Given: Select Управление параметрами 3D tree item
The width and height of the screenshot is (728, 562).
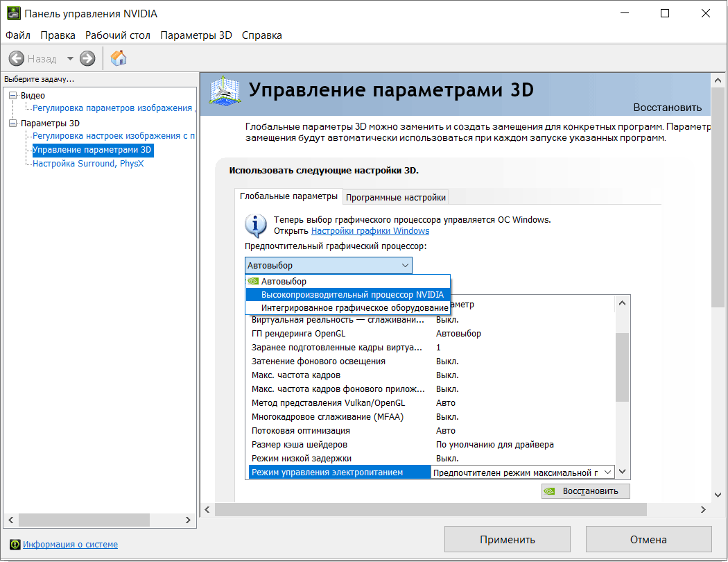Looking at the screenshot, I should (x=92, y=150).
